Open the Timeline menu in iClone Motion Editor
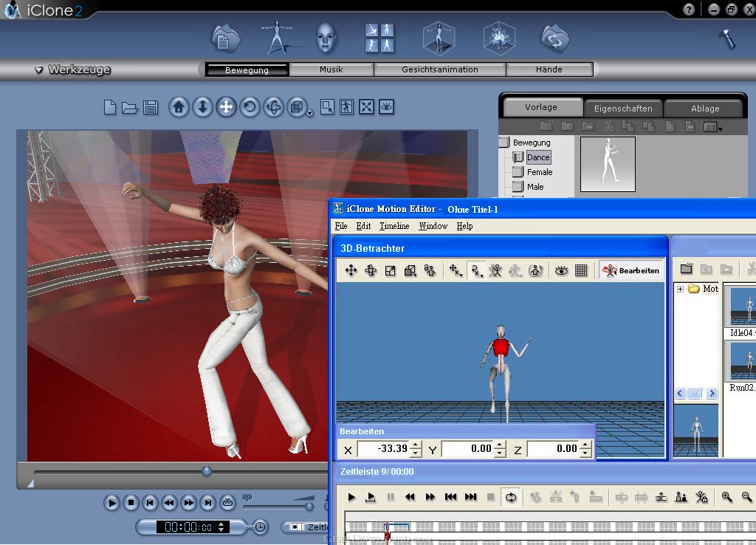756x545 pixels. tap(394, 226)
